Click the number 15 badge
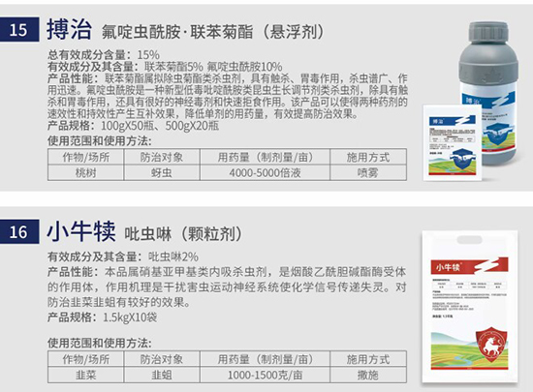This screenshot has width=533, height=392. pos(19,30)
